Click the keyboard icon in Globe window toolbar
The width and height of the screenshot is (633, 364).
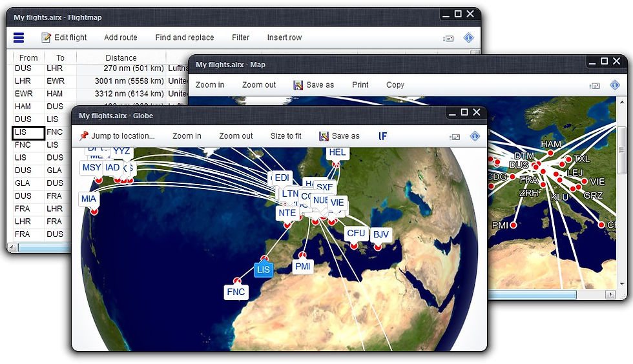tap(455, 137)
